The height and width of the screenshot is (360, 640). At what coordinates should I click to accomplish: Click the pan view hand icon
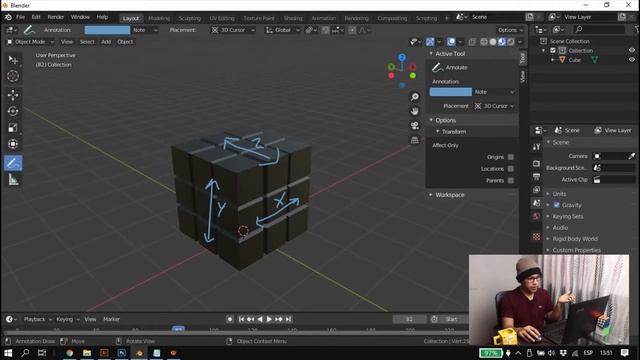click(x=415, y=111)
